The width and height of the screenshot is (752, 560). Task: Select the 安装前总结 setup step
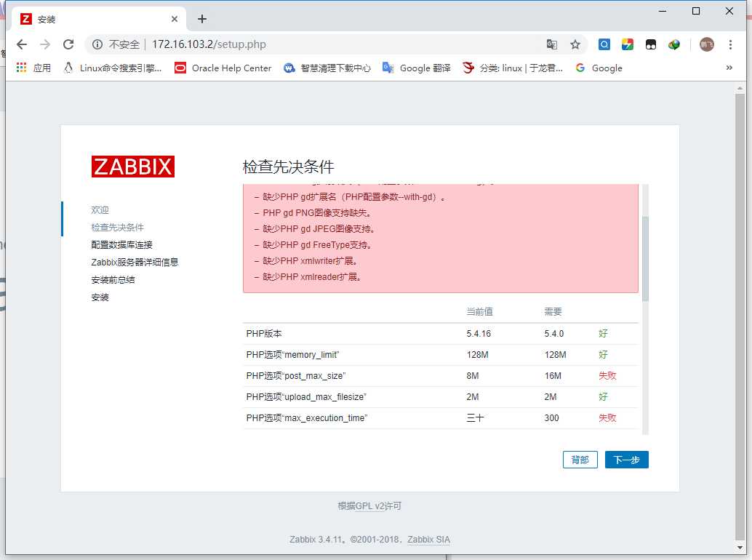[113, 280]
